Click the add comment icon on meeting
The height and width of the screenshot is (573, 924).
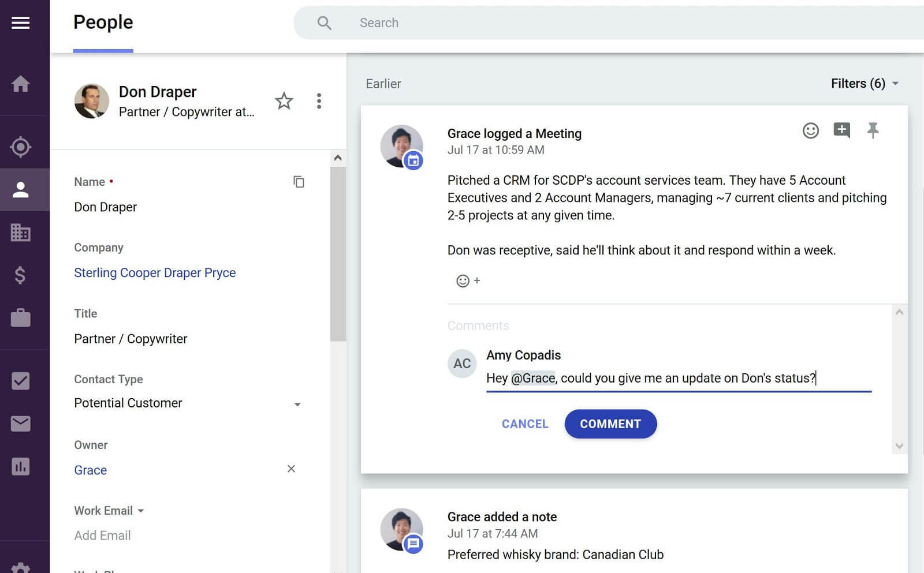[x=842, y=131]
